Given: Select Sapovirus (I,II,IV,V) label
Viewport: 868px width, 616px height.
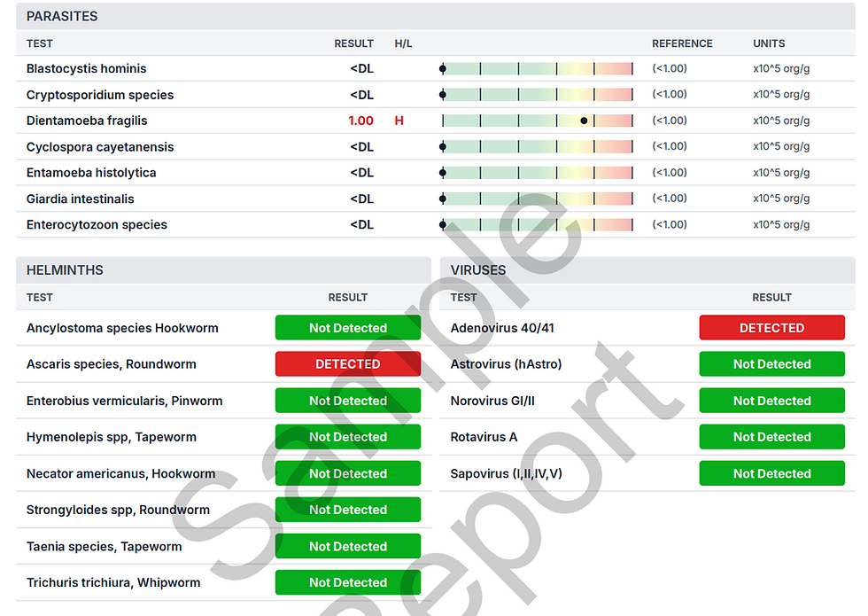Looking at the screenshot, I should (507, 473).
